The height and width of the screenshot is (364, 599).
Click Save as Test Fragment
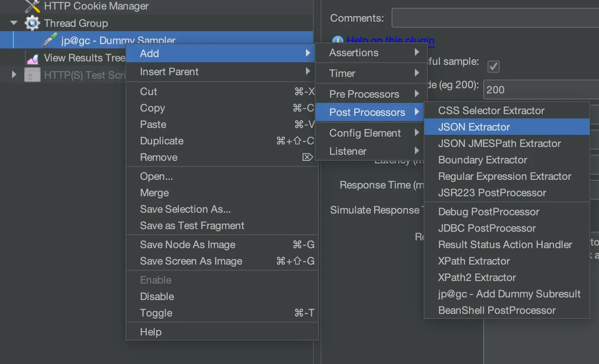[192, 225]
